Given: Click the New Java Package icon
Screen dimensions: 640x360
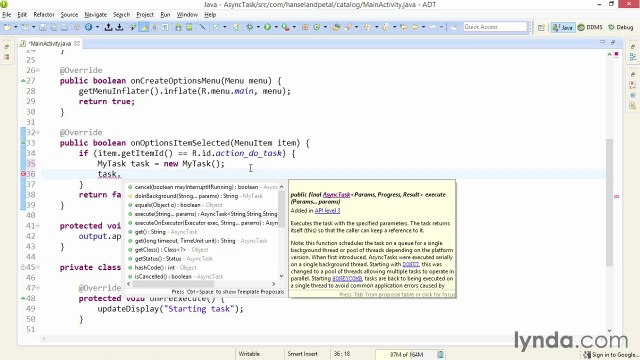Looking at the screenshot, I should (305, 27).
